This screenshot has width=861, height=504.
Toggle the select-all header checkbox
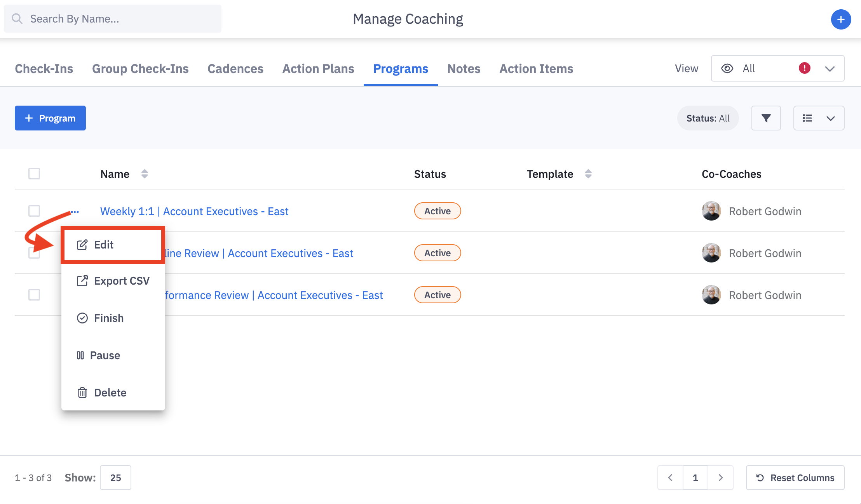(34, 174)
